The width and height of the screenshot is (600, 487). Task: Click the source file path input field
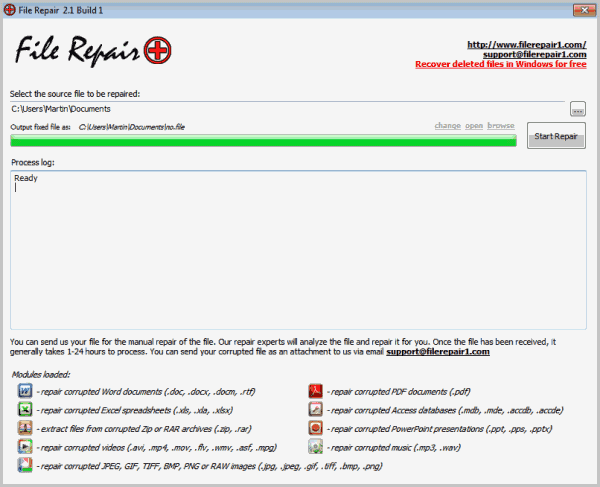(288, 109)
